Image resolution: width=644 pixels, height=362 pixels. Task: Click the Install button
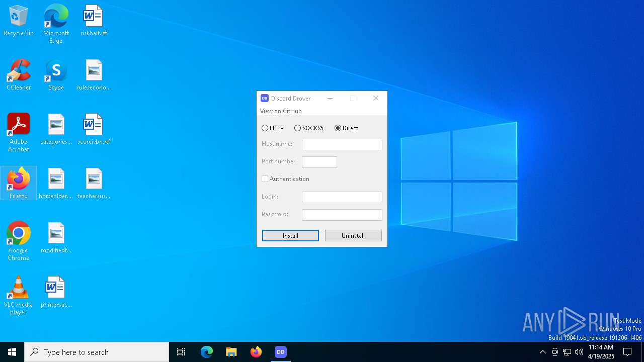pyautogui.click(x=290, y=235)
